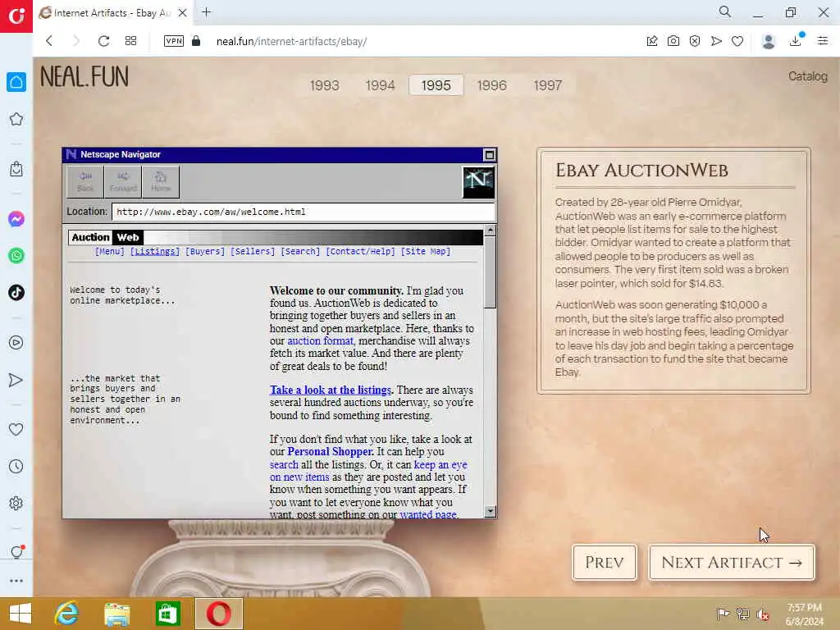Click Netscape Forward toolbar button
840x630 pixels.
point(123,181)
